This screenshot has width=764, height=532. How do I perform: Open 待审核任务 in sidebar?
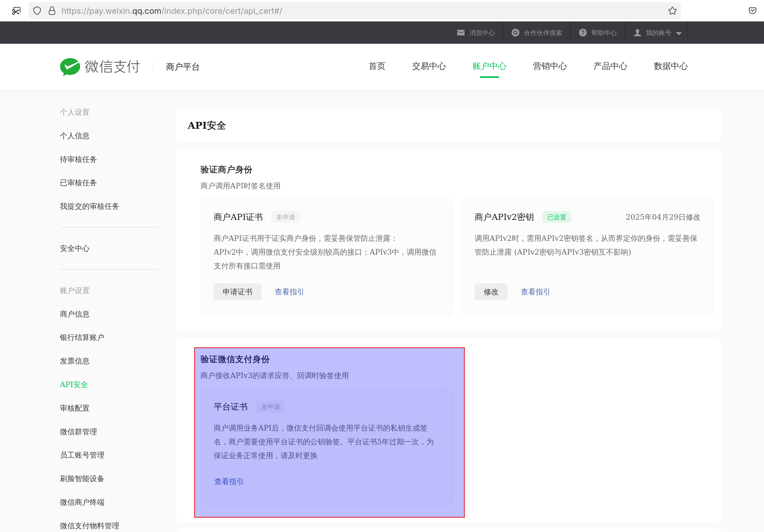78,159
